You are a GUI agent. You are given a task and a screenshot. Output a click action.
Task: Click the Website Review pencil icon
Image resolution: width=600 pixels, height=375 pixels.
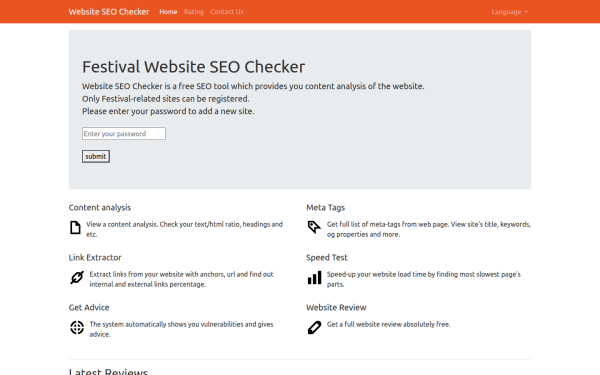[314, 328]
